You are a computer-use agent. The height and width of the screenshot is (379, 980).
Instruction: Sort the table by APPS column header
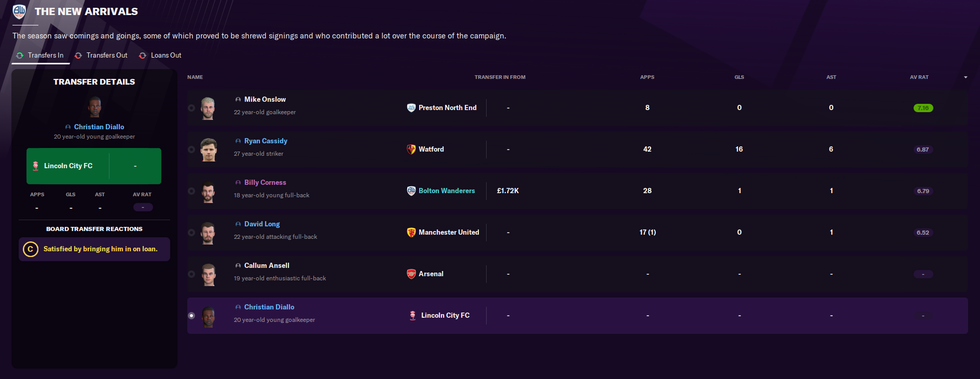pos(647,77)
